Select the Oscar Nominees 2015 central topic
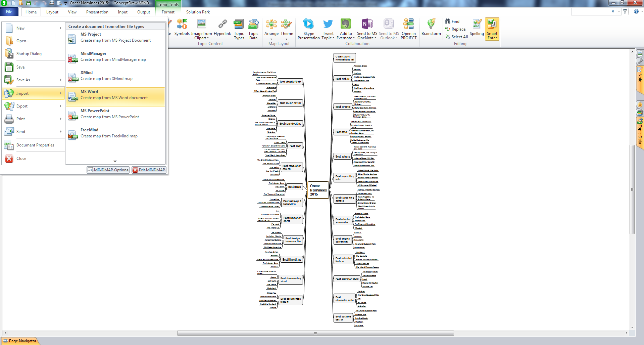 point(318,190)
